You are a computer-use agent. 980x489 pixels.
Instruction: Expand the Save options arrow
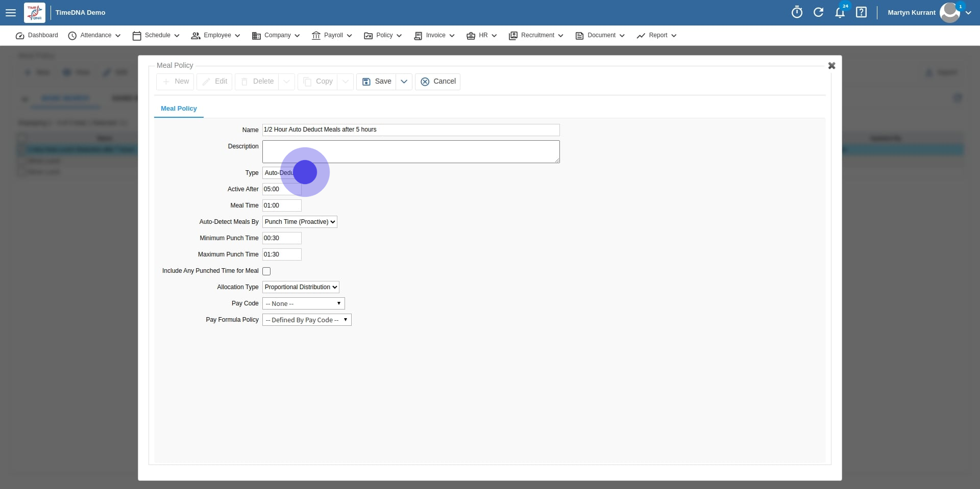tap(404, 82)
